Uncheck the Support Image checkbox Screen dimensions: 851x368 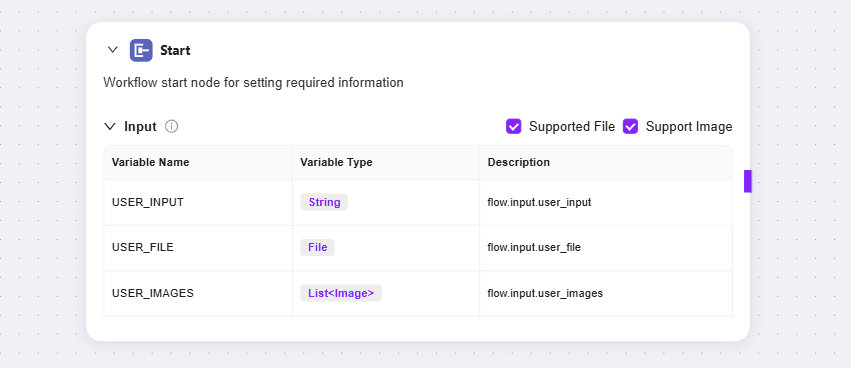click(630, 126)
